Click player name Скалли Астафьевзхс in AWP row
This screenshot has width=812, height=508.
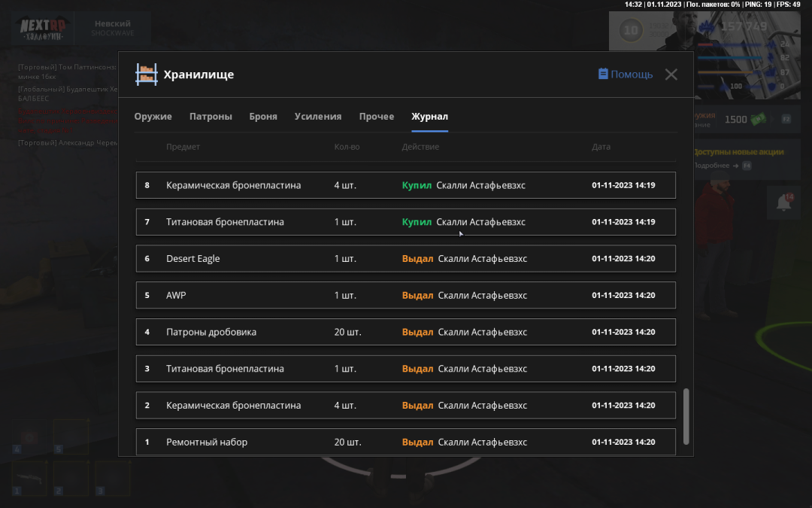pos(483,296)
